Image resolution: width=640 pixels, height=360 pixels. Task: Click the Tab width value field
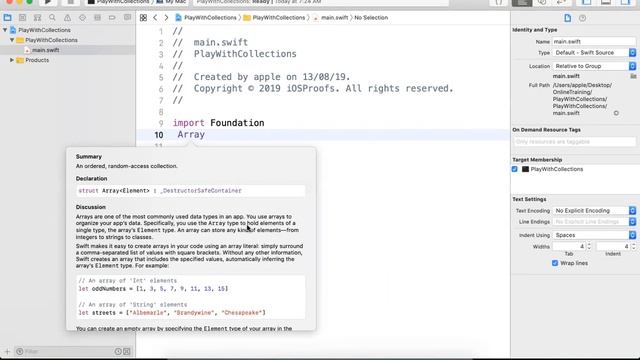coord(569,246)
